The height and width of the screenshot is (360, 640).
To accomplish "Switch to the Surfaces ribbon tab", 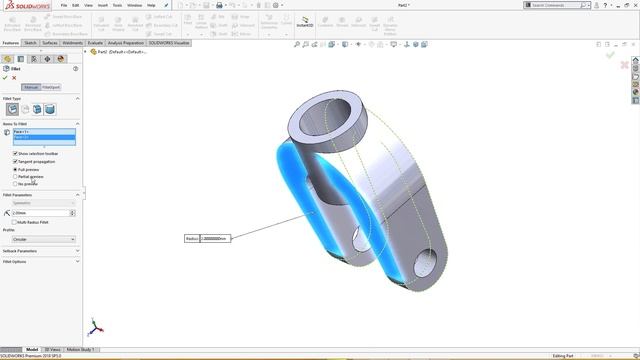I will tap(50, 43).
